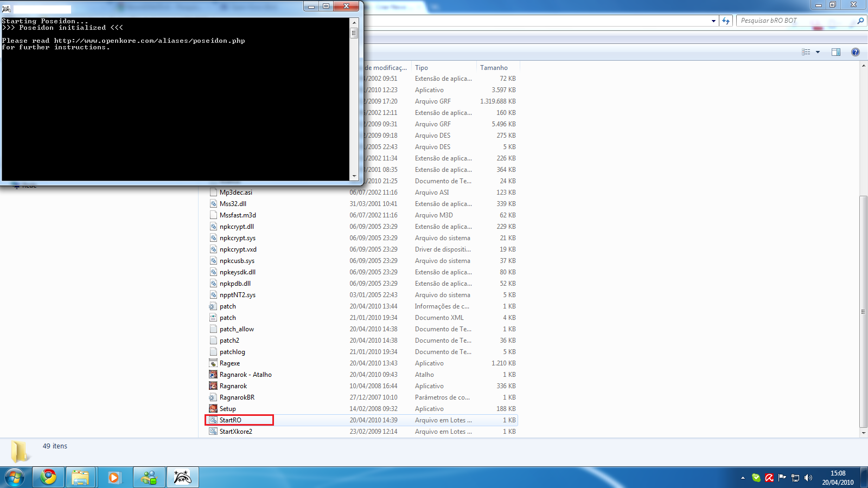Select the patch XML document icon
Image resolution: width=868 pixels, height=488 pixels.
coord(213,317)
